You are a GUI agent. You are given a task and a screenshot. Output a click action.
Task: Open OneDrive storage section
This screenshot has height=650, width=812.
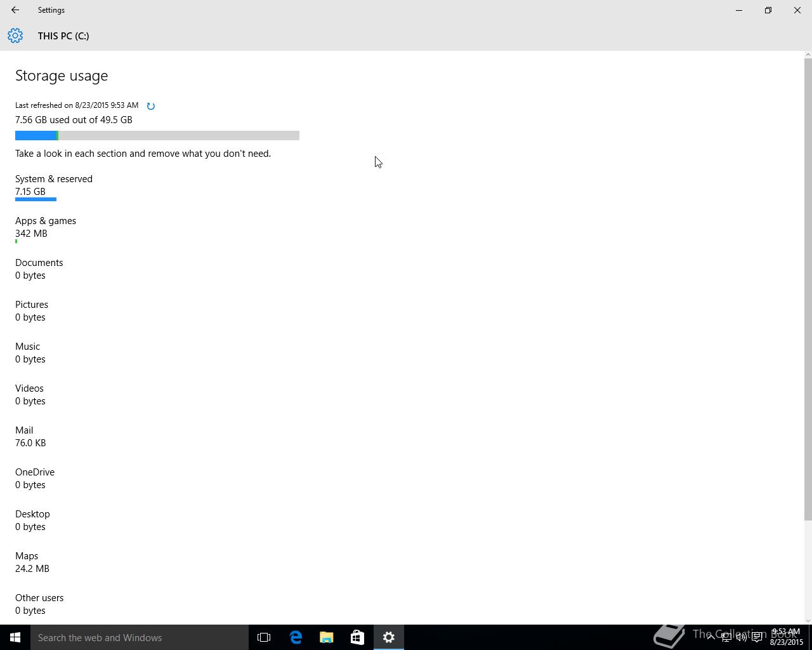(x=35, y=478)
